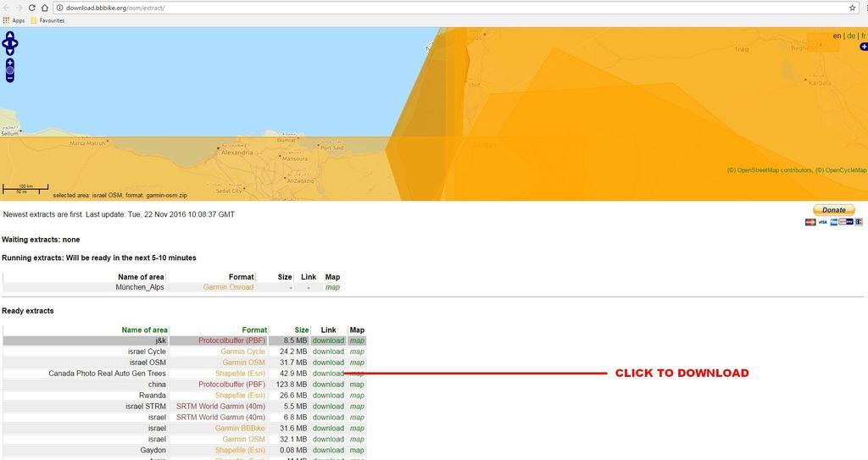Switch language to German (de)
868x460 pixels.
[851, 36]
